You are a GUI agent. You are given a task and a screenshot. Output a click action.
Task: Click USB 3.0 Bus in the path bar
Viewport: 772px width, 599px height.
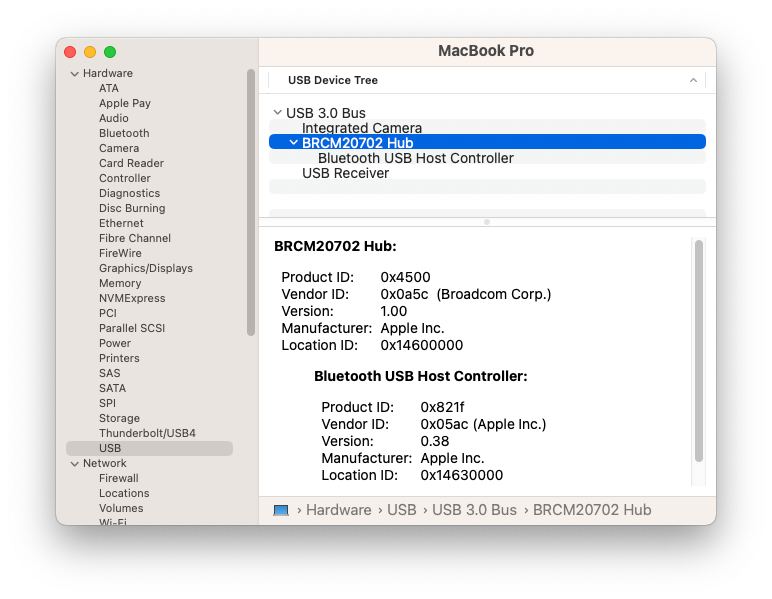point(474,510)
